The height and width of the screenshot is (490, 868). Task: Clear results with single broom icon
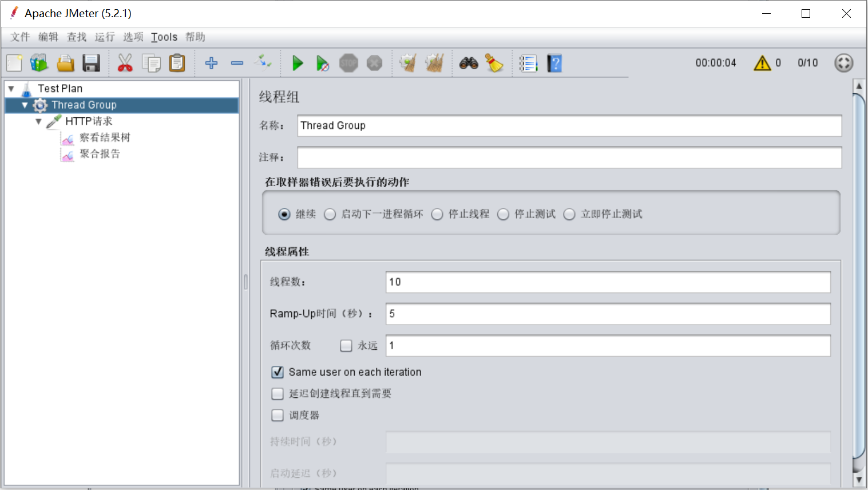pos(408,63)
